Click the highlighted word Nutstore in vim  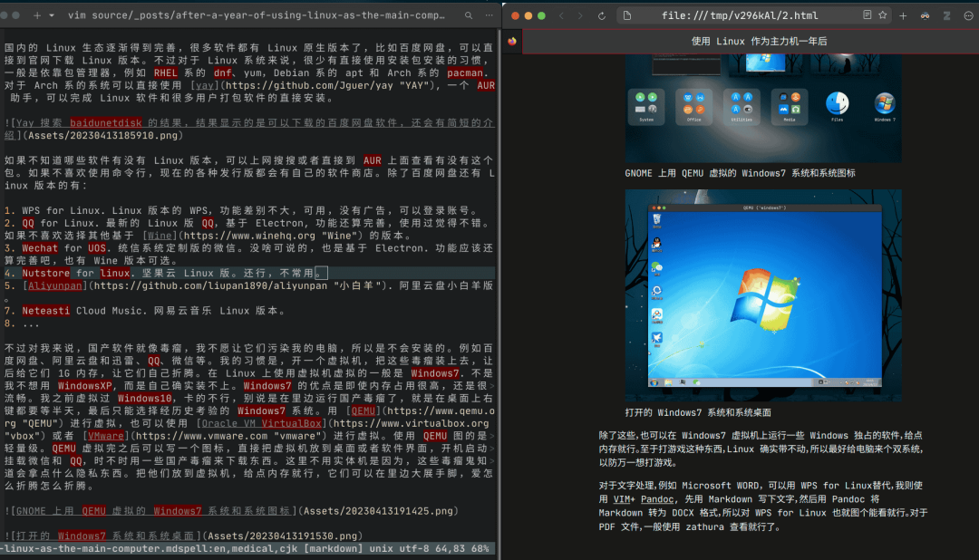[45, 273]
